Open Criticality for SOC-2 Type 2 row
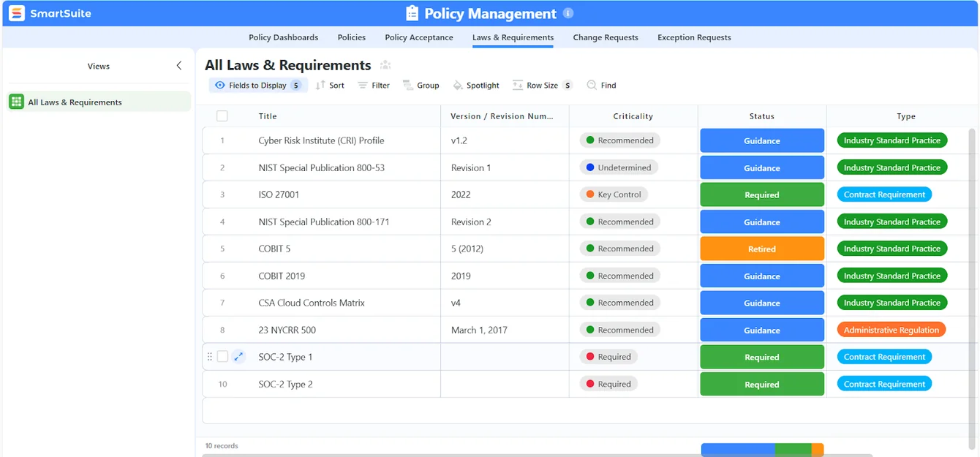The image size is (980, 457). 608,384
